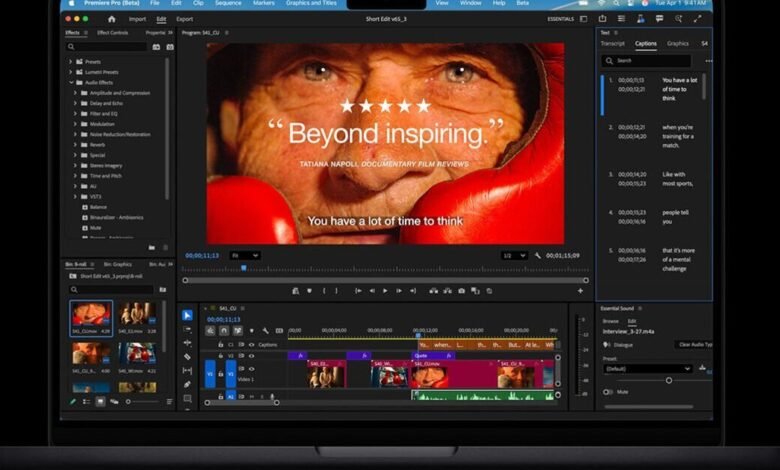Click the Quick Export share icon

[602, 18]
